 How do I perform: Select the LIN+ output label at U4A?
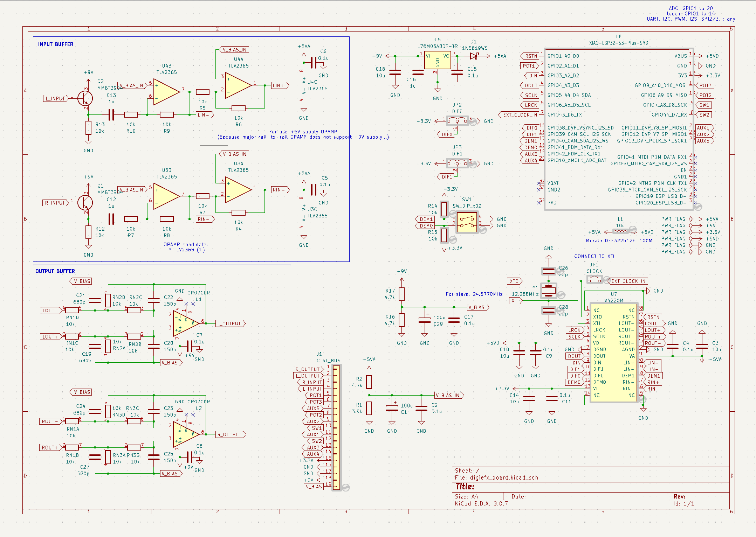280,85
